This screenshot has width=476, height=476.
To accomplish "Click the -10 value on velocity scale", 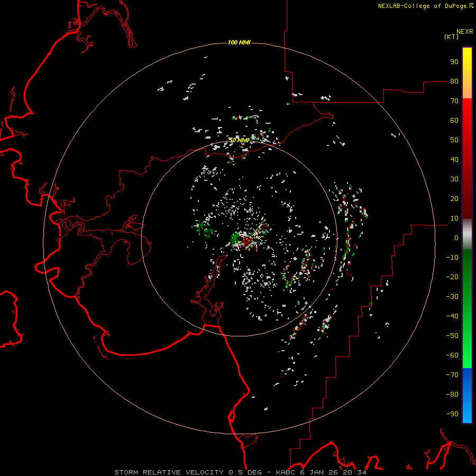I will pos(452,258).
